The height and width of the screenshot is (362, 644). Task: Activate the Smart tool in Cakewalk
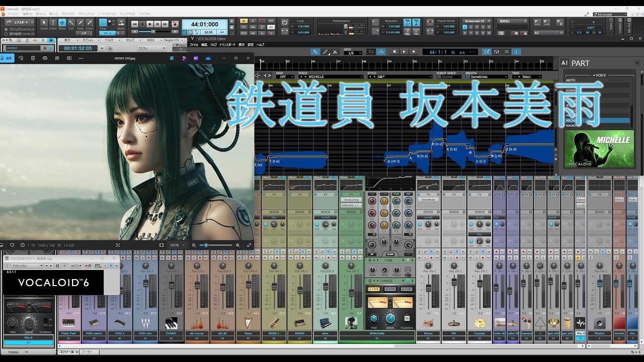(x=44, y=23)
